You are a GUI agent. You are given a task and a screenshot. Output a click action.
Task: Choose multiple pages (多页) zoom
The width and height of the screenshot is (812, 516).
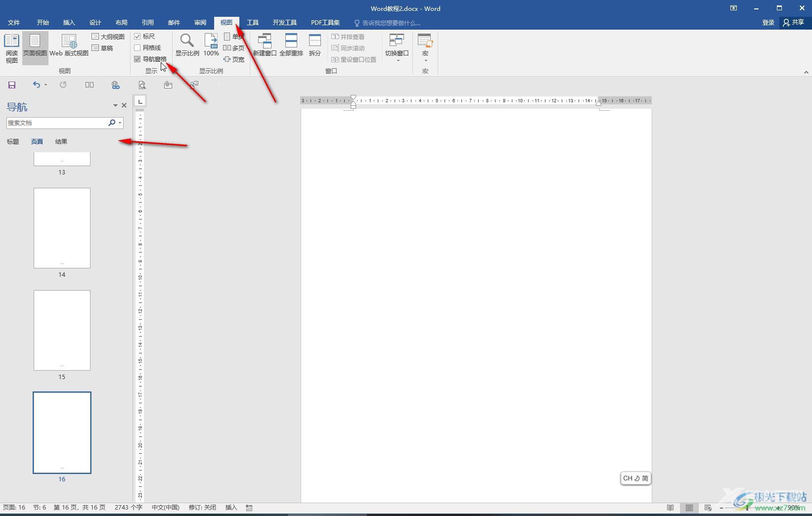233,48
